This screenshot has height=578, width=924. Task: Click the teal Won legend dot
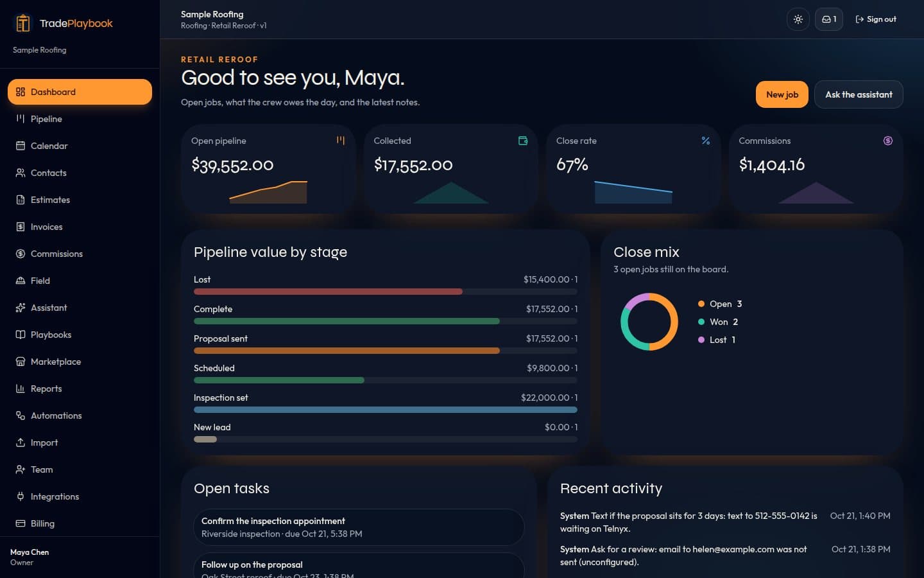(x=701, y=322)
